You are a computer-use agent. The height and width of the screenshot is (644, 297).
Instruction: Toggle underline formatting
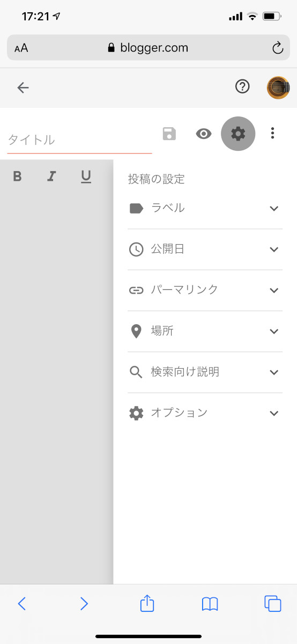[86, 177]
